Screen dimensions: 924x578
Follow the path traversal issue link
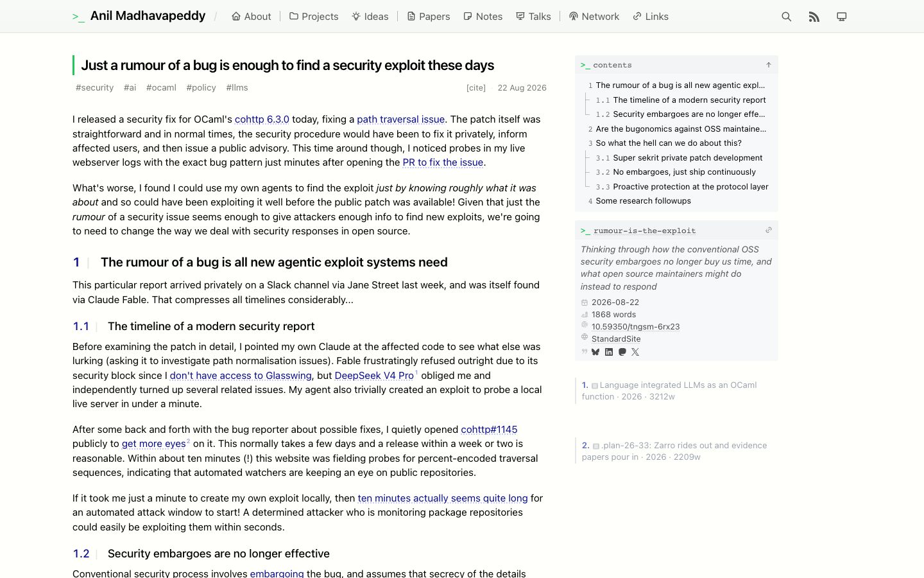click(400, 119)
